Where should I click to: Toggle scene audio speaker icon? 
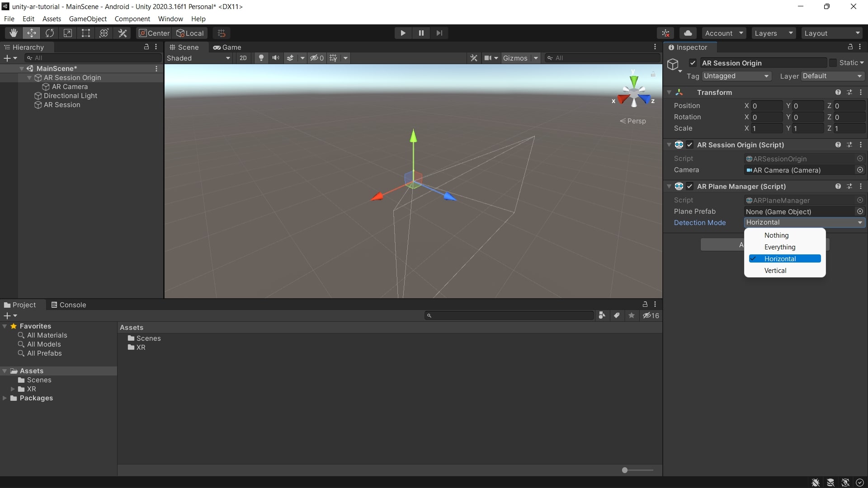coord(276,58)
